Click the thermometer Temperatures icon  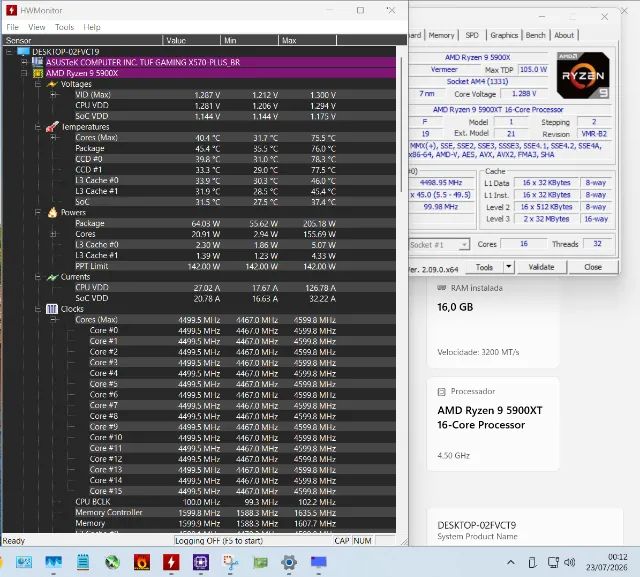pos(52,127)
